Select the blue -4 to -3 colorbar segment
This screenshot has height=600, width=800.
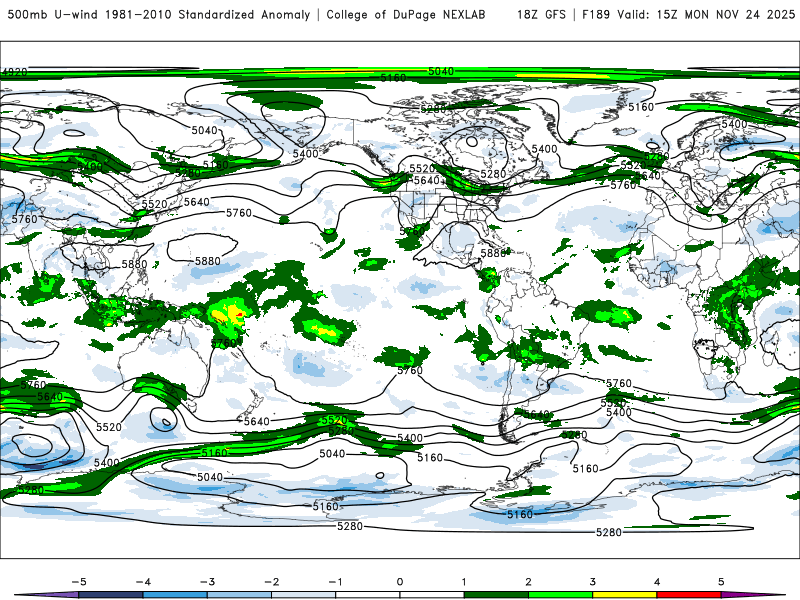[x=175, y=595]
